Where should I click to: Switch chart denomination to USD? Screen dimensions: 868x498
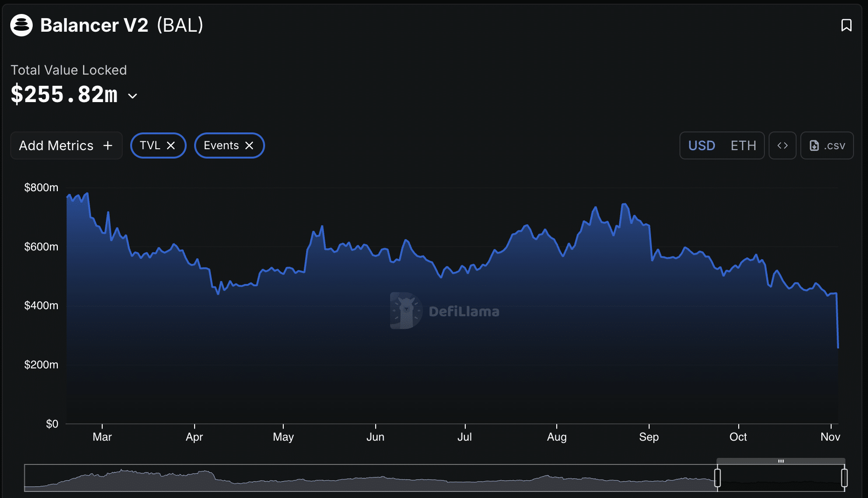click(701, 145)
